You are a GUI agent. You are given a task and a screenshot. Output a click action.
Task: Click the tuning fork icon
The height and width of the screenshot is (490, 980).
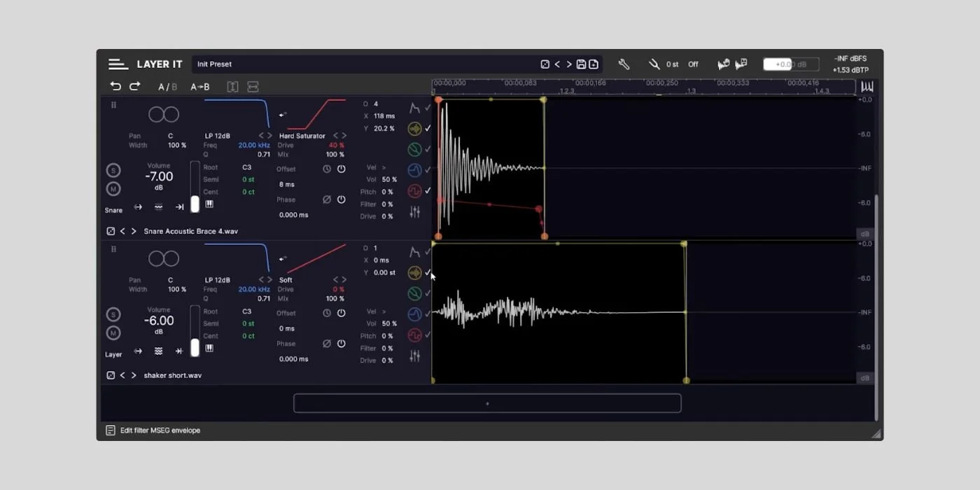[654, 64]
